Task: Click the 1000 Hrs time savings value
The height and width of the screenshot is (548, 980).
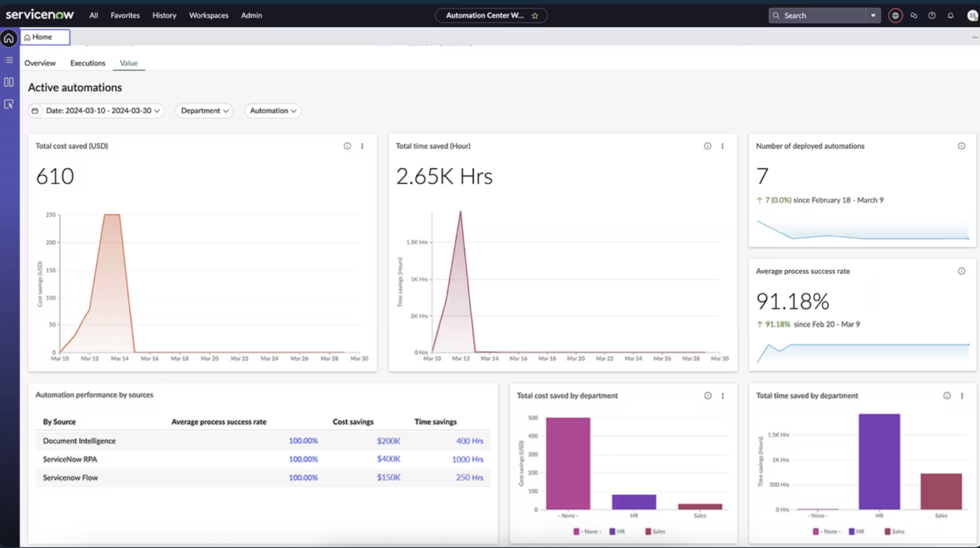Action: coord(467,459)
